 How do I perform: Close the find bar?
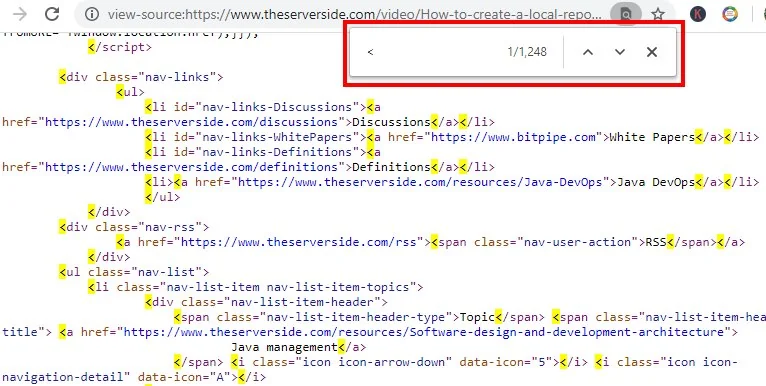click(652, 52)
